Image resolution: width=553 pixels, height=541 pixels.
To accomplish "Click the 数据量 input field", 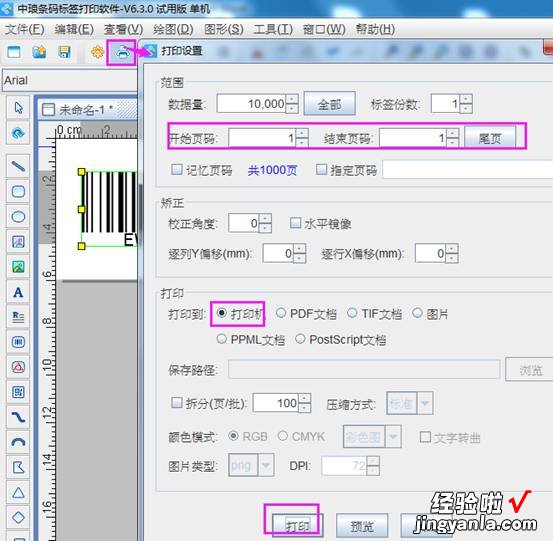I will (251, 104).
